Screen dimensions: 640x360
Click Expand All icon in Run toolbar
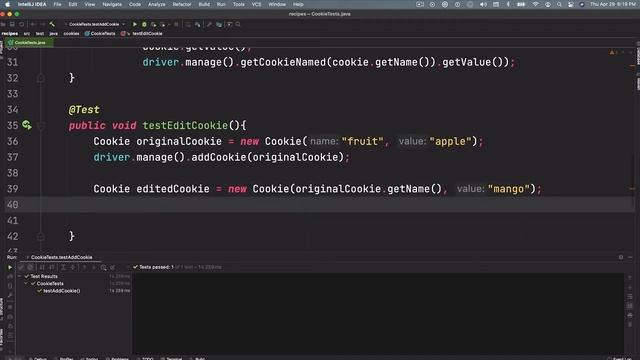(63, 267)
